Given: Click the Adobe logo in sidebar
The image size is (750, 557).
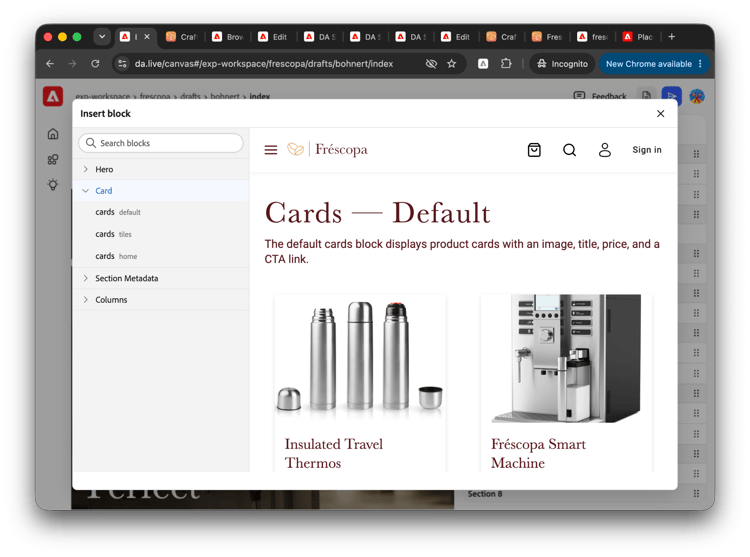Looking at the screenshot, I should pyautogui.click(x=53, y=96).
